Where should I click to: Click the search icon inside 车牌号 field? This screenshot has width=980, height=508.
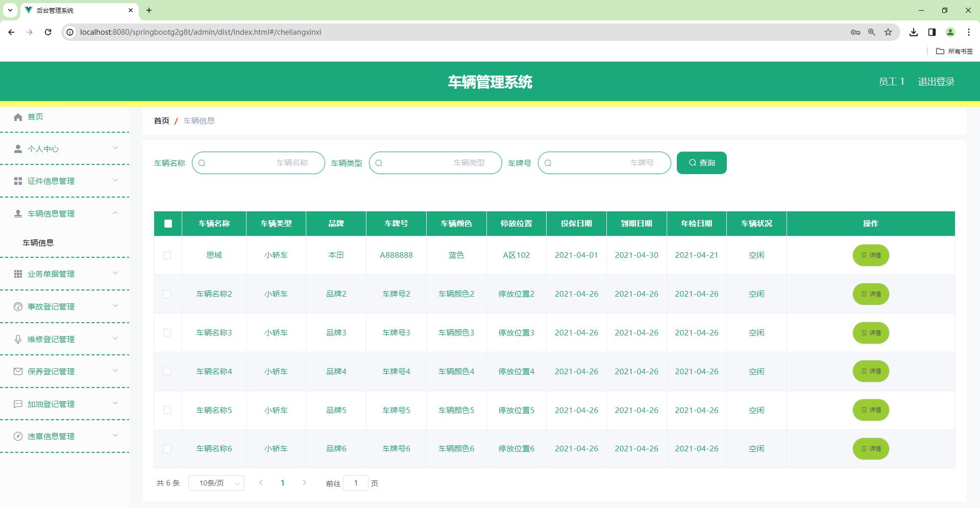coord(548,163)
